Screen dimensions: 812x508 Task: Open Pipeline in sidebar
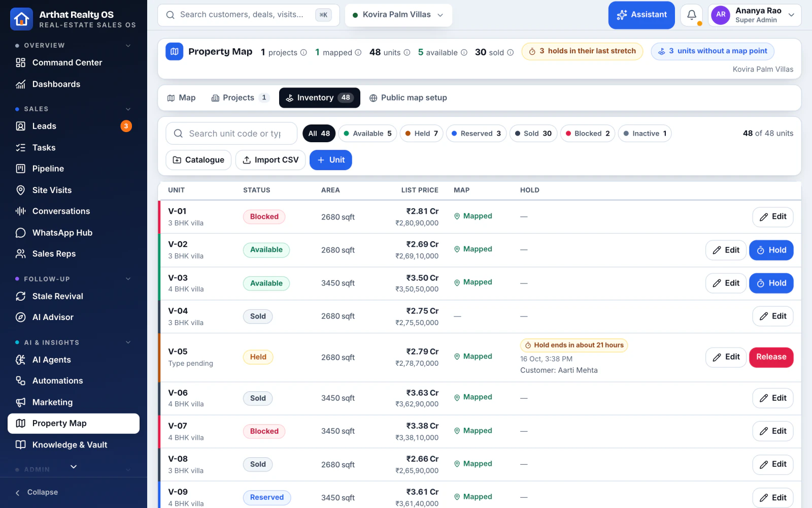tap(74, 169)
